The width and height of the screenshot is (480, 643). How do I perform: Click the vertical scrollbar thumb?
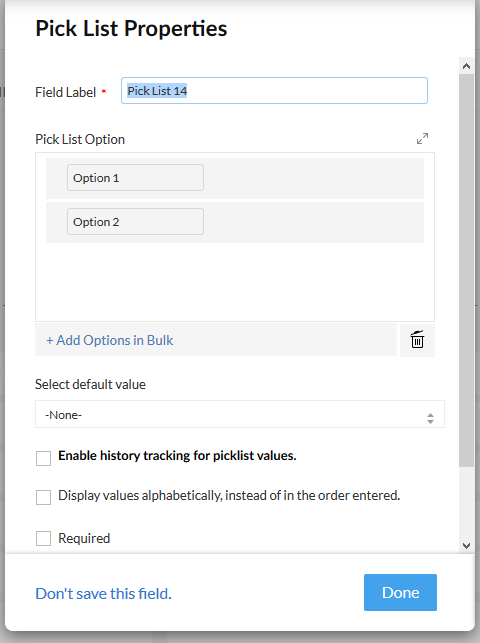(466, 271)
